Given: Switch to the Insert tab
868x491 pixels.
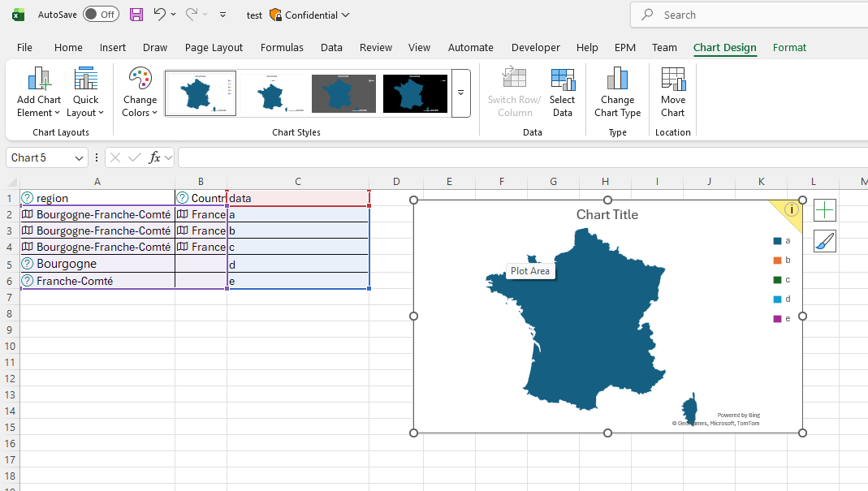Looking at the screenshot, I should tap(112, 48).
